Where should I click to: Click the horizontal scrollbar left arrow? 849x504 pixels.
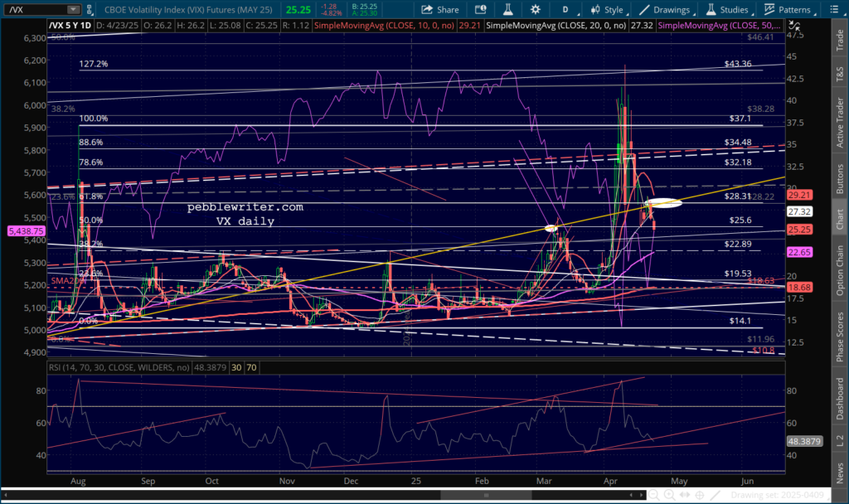point(5,495)
